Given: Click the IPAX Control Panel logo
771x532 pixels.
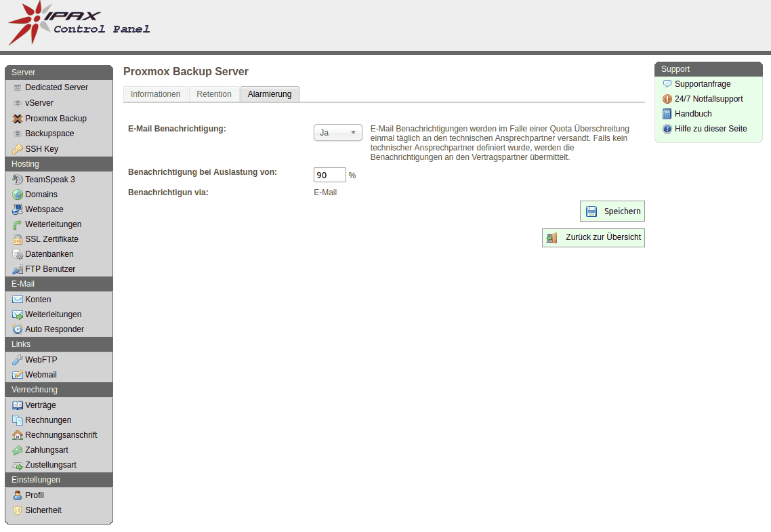Looking at the screenshot, I should click(78, 24).
